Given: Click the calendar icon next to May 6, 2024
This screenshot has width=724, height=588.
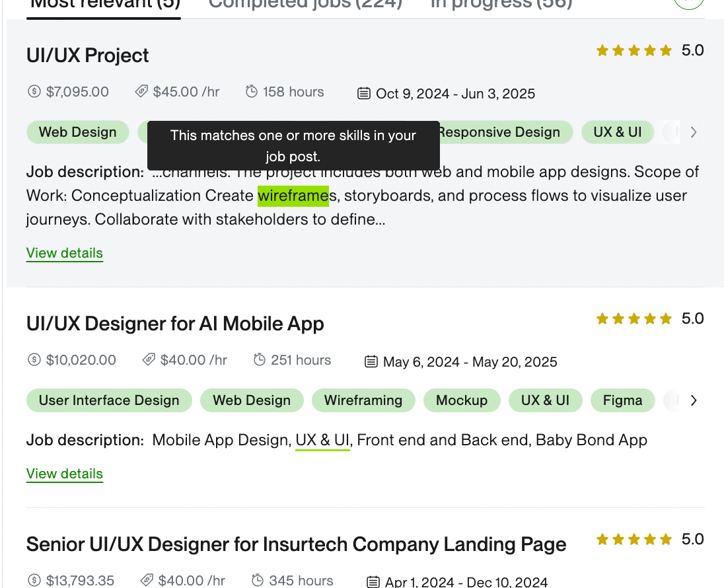Looking at the screenshot, I should click(x=371, y=361).
